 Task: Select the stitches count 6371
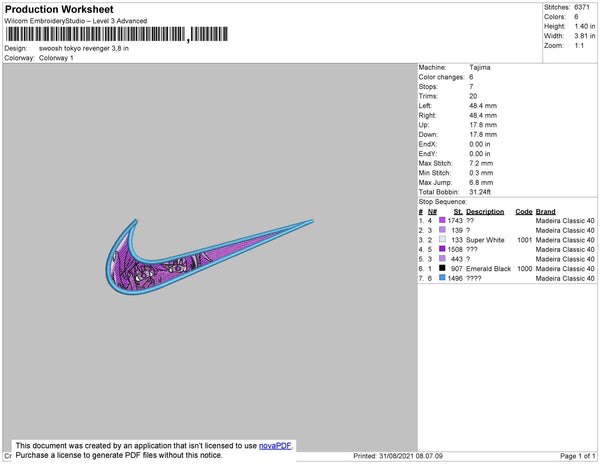click(582, 7)
